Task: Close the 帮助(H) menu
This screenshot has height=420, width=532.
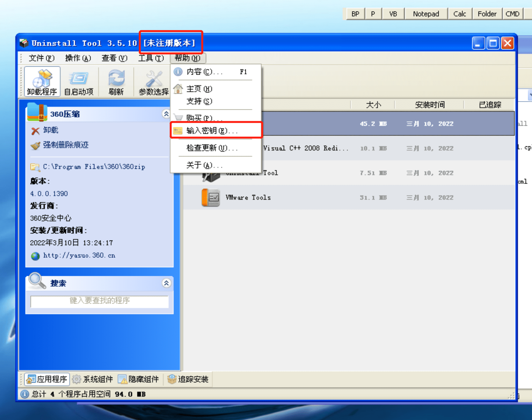Action: click(187, 58)
